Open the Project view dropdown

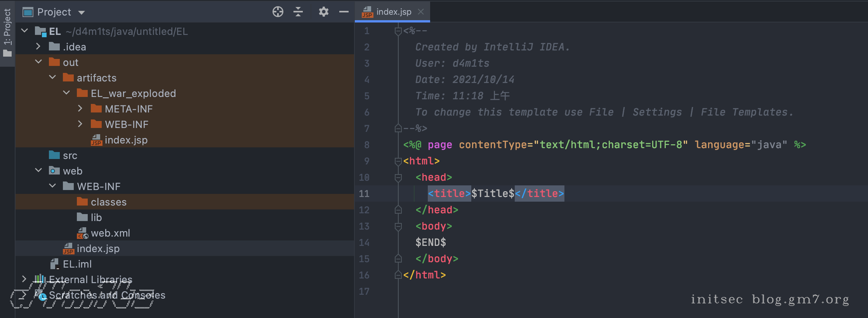pyautogui.click(x=81, y=12)
